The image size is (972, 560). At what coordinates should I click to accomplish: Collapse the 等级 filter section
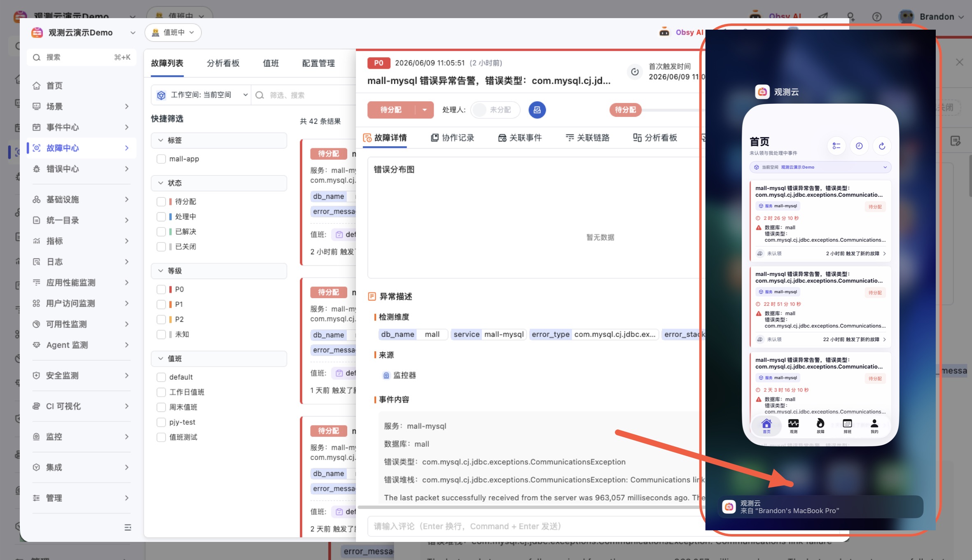click(219, 271)
